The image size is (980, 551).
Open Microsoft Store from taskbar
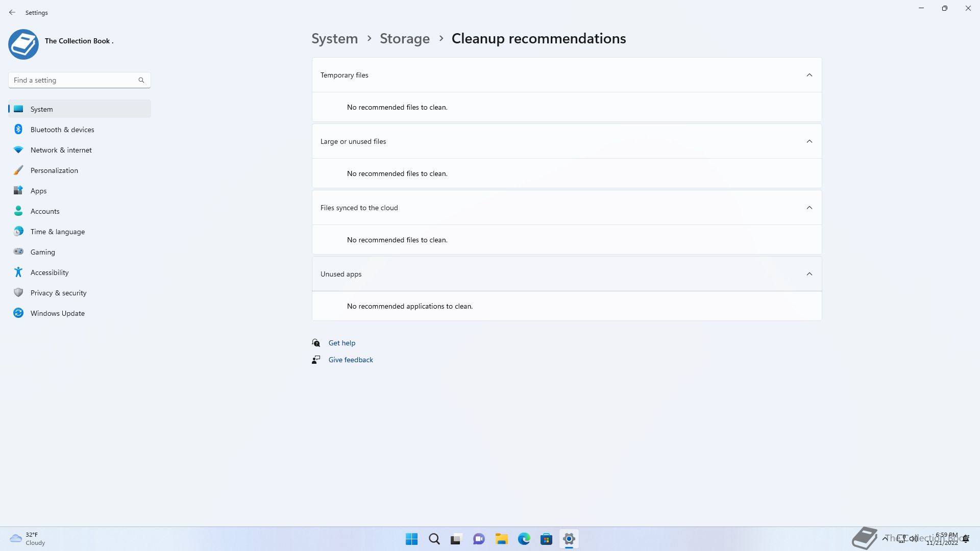click(x=546, y=539)
